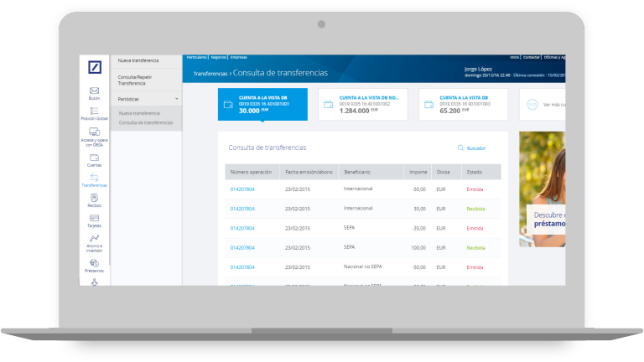The height and width of the screenshot is (362, 644).
Task: Click the Deutsche Bank logo
Action: tap(95, 67)
